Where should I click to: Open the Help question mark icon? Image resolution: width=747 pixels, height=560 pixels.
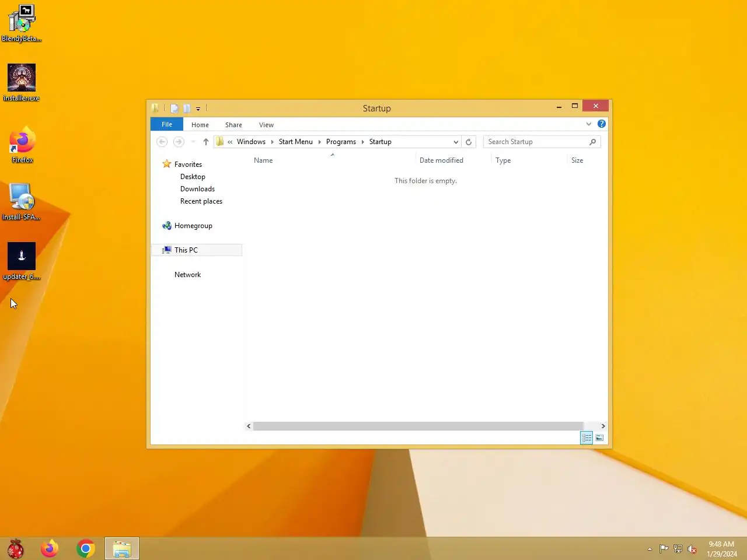point(602,124)
